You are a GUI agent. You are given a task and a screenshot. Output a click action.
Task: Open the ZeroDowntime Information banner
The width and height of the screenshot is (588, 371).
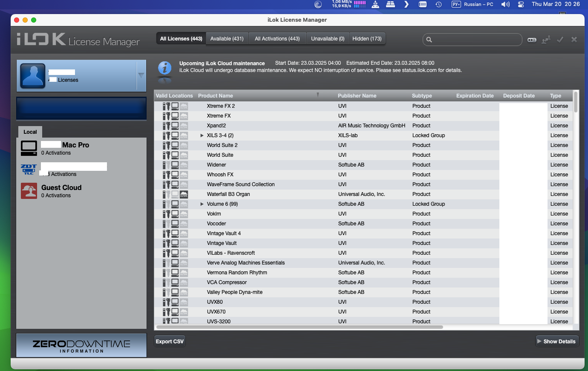81,345
